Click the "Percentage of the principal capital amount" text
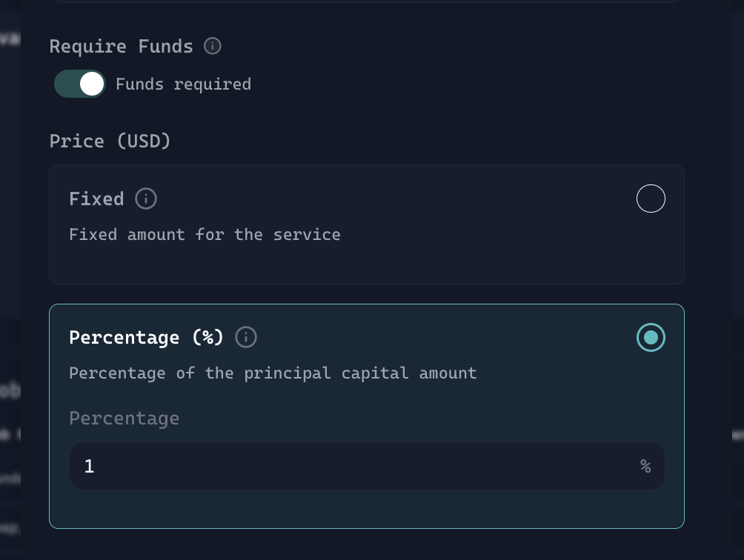Image resolution: width=744 pixels, height=560 pixels. coord(273,373)
